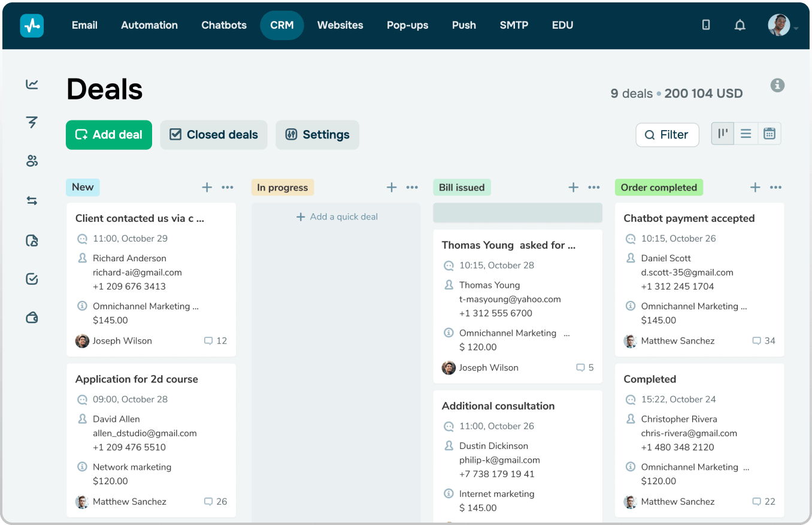Switch to kanban board view

[723, 134]
